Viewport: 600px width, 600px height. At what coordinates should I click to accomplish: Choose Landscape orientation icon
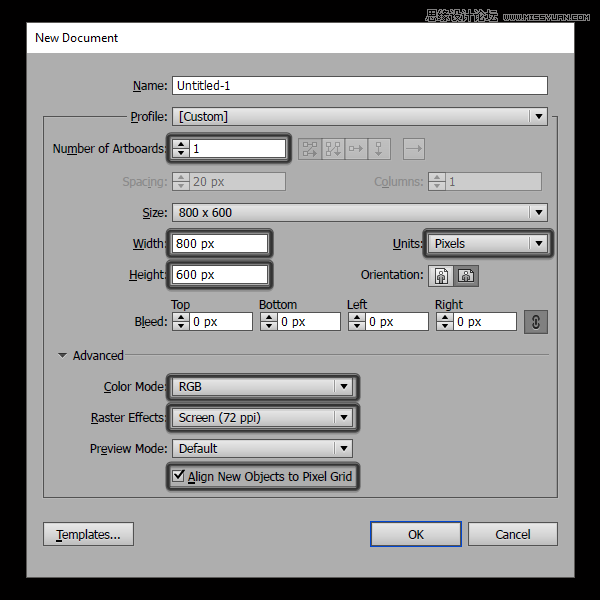click(x=465, y=275)
